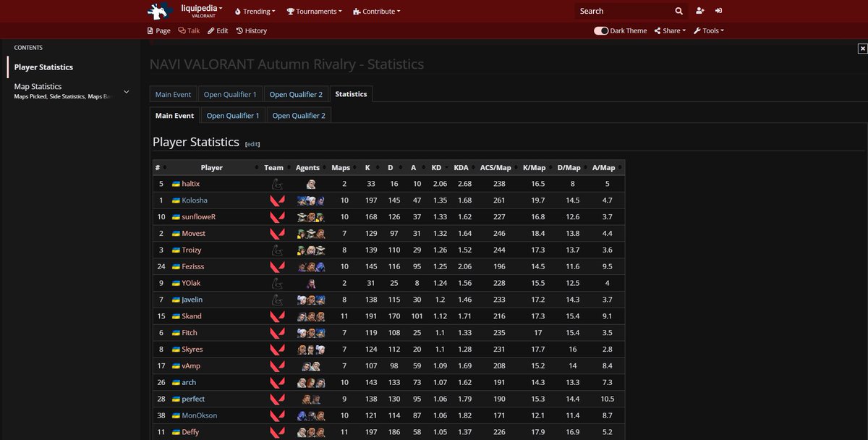868x440 pixels.
Task: Open the Edit tab
Action: pos(218,31)
